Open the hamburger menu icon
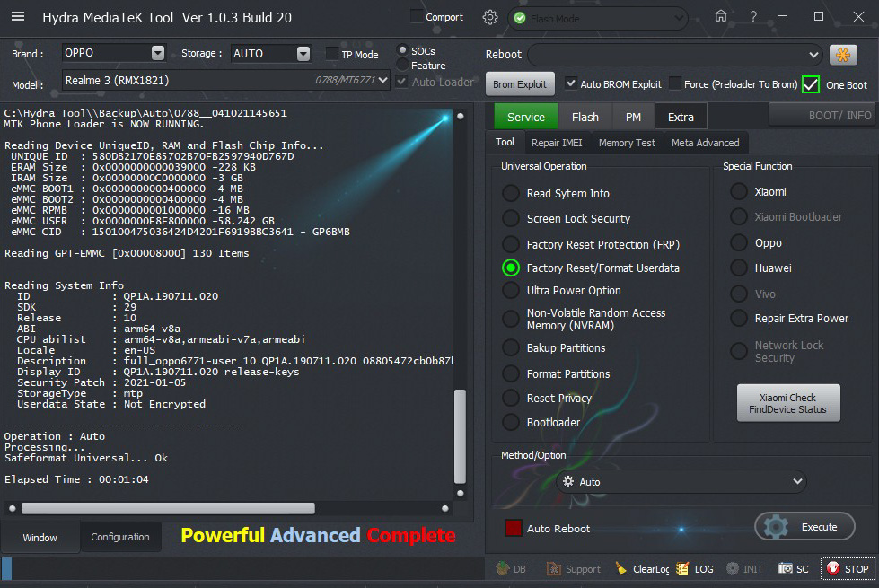 coord(18,17)
